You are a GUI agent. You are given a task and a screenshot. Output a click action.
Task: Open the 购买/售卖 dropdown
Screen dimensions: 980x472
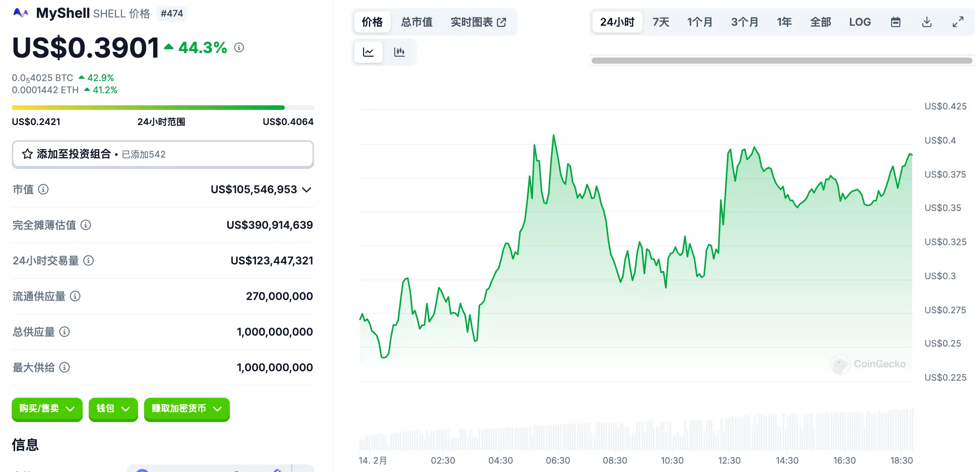point(47,408)
